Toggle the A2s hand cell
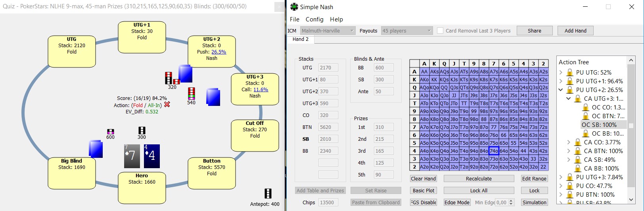644x211 pixels. 543,72
